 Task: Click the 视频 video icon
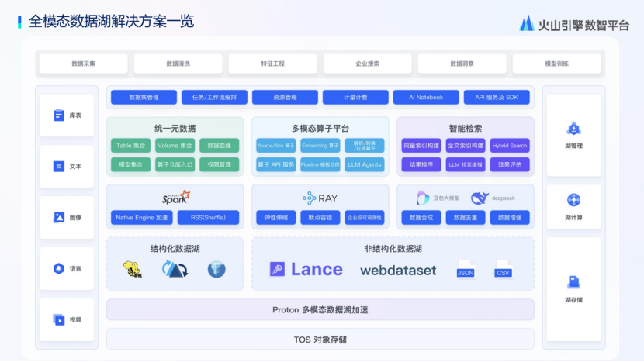59,319
